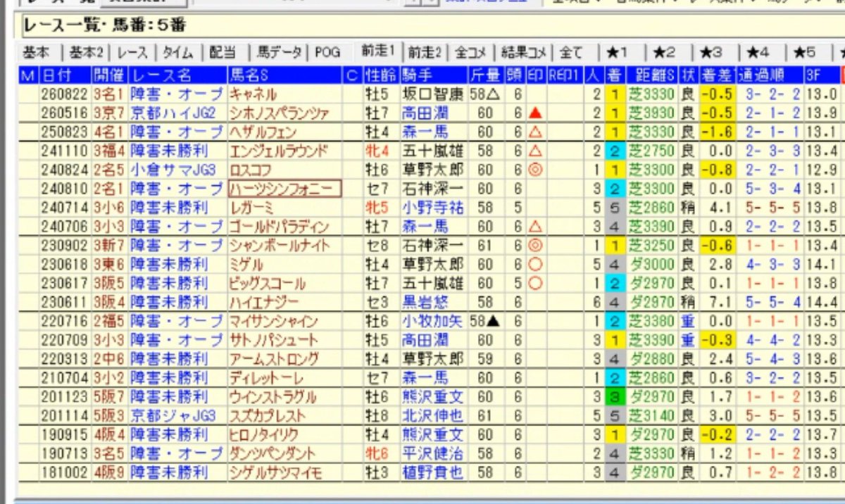Open horse ロスコフ
This screenshot has width=845, height=504.
coord(251,170)
